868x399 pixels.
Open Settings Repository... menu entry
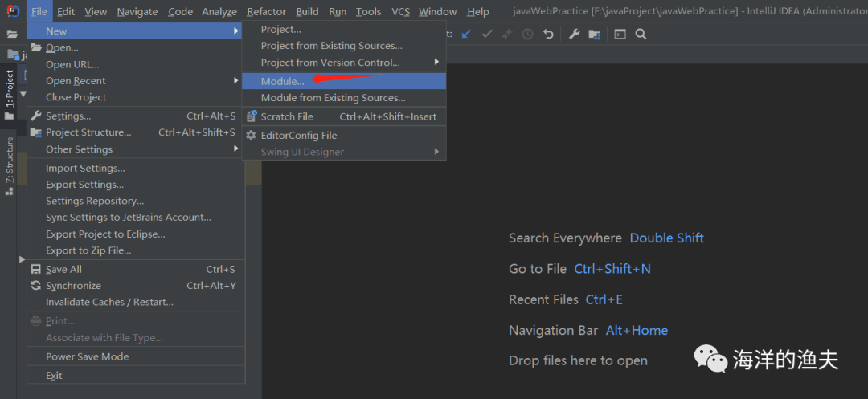click(x=136, y=202)
